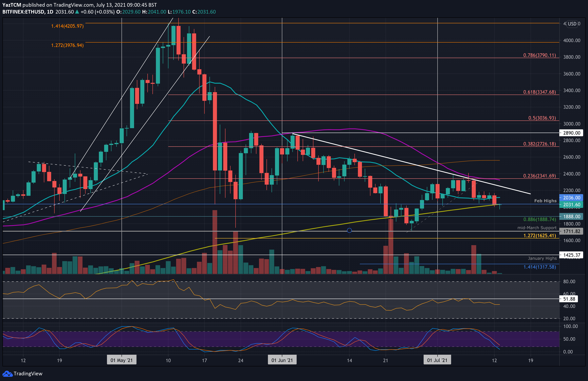
Task: Click the 01 Jul '21 date label
Action: click(x=437, y=360)
